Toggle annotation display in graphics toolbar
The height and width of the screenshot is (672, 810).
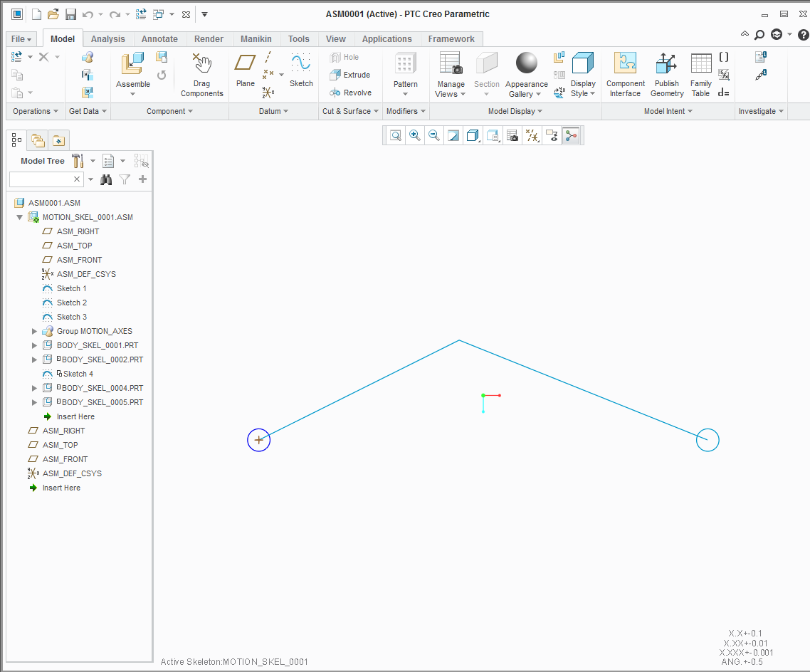click(x=552, y=136)
